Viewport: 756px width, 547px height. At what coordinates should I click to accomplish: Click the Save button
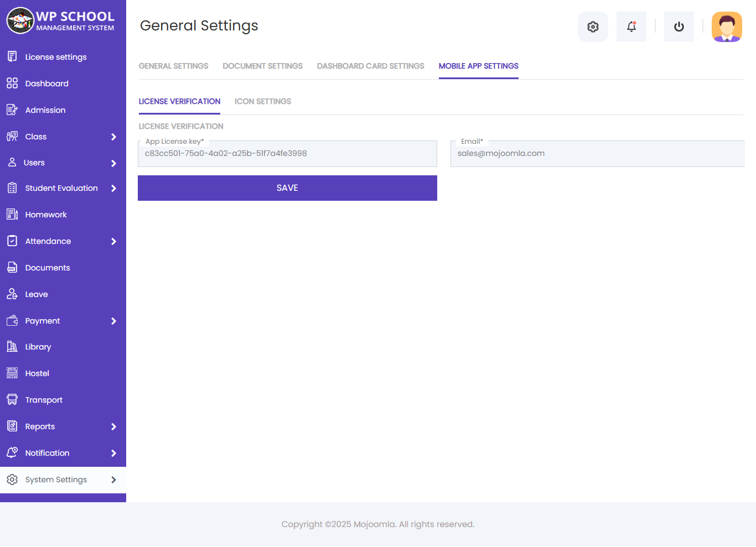[287, 188]
